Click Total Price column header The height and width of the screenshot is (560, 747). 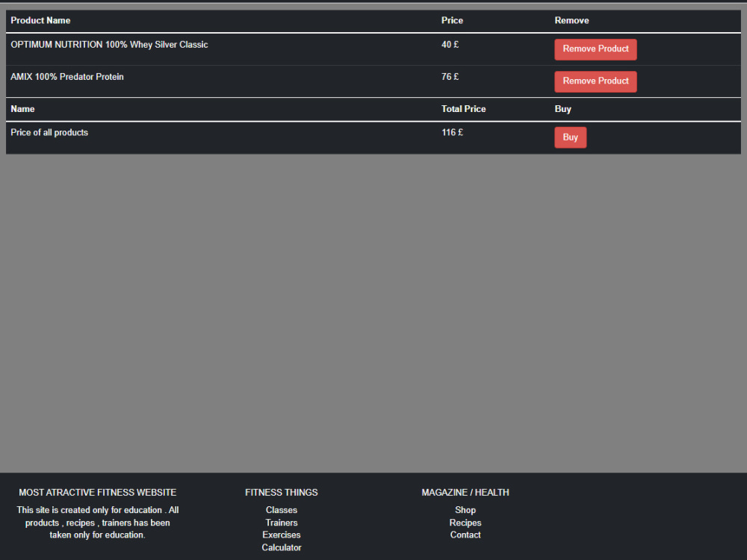point(463,109)
